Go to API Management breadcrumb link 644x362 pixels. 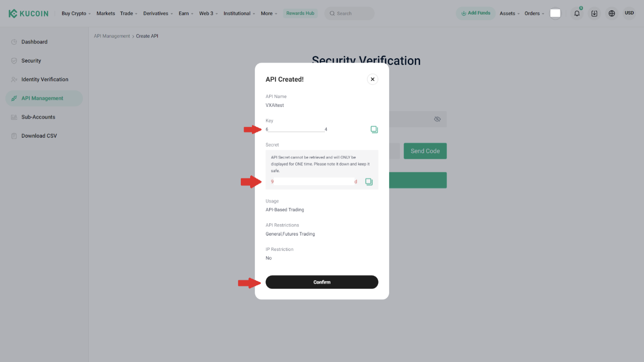(x=112, y=36)
